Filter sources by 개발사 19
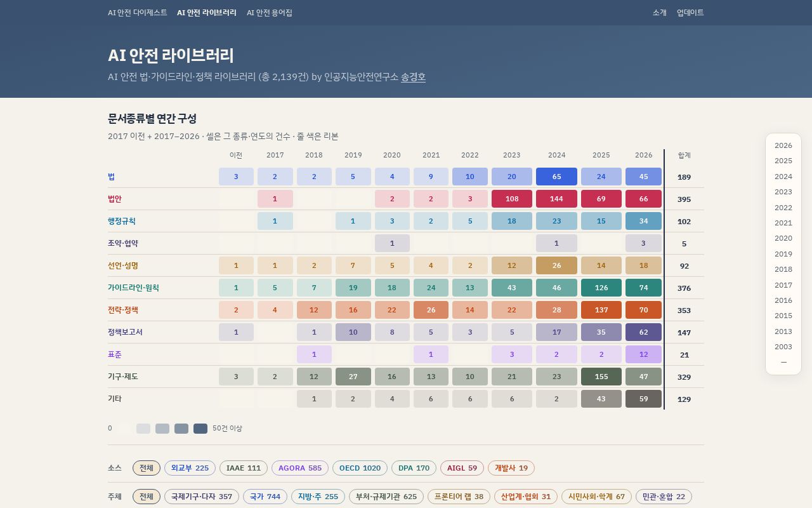Image resolution: width=812 pixels, height=508 pixels. [x=511, y=468]
